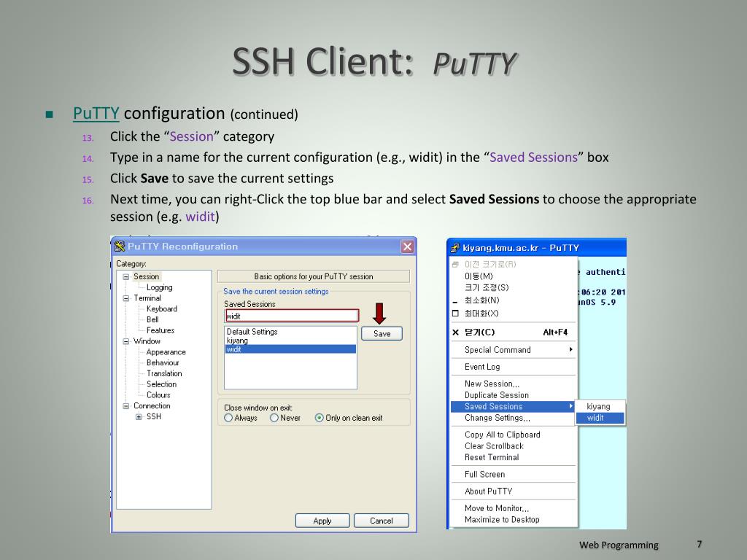747x560 pixels.
Task: Select the Always radio button
Action: click(228, 418)
